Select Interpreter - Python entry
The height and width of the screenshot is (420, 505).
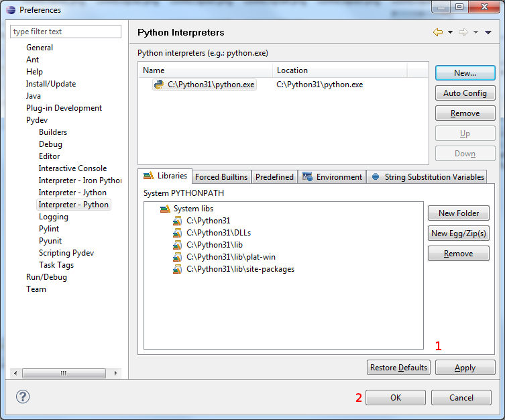pos(73,205)
